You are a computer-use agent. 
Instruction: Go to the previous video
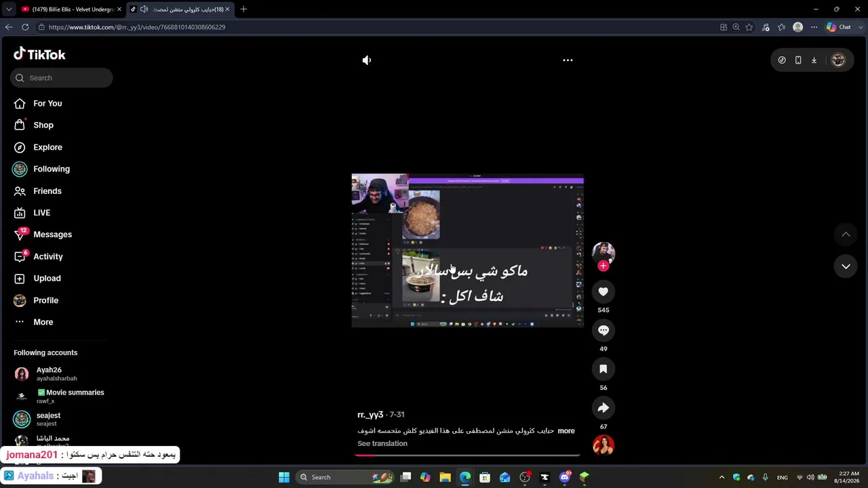coord(846,235)
